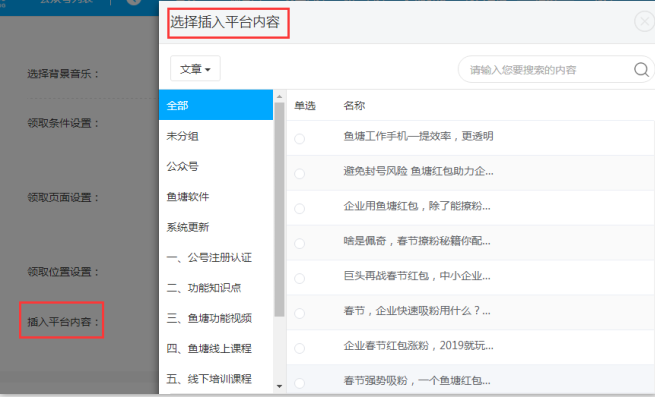The width and height of the screenshot is (655, 397).
Task: Select radio for 巨头再战春节红包，中小企业...
Action: point(300,278)
